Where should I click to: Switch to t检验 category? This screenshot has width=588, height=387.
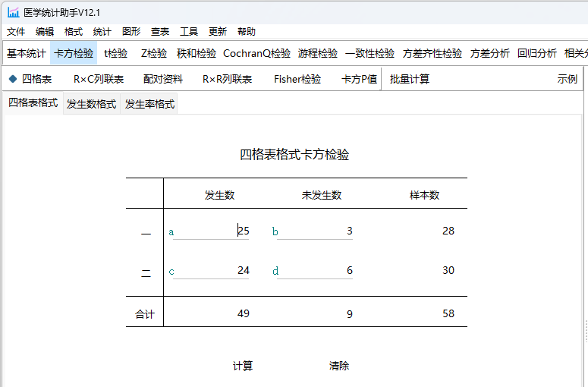click(116, 53)
